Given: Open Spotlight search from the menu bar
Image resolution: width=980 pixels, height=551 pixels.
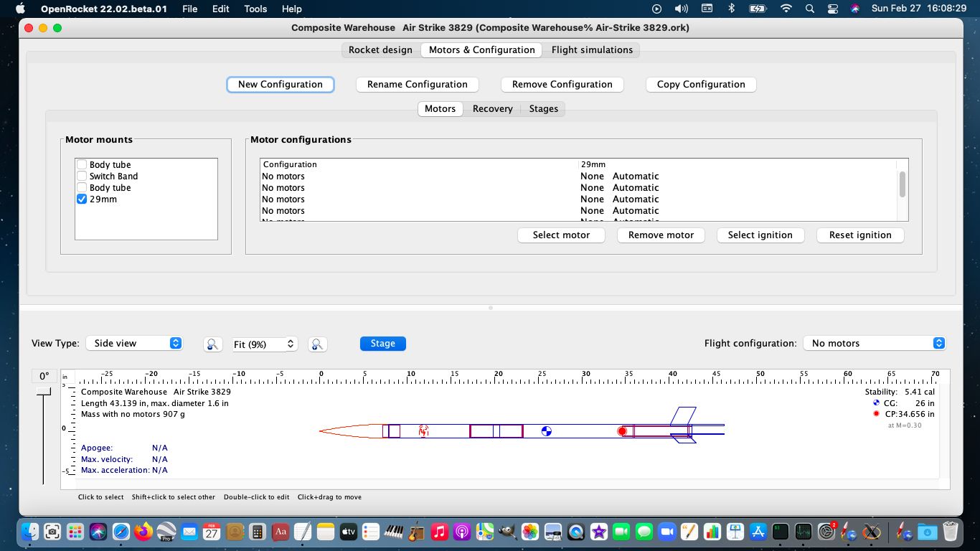Looking at the screenshot, I should (x=809, y=9).
